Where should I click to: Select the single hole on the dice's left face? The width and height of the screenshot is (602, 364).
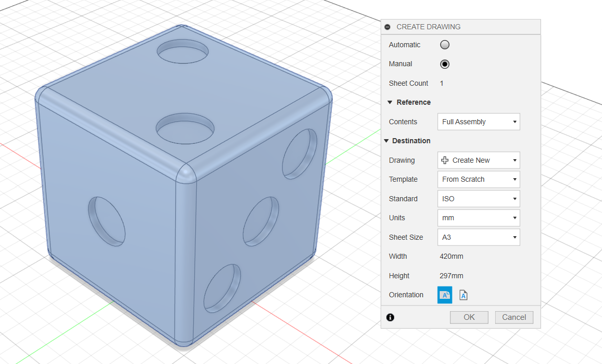tap(107, 220)
